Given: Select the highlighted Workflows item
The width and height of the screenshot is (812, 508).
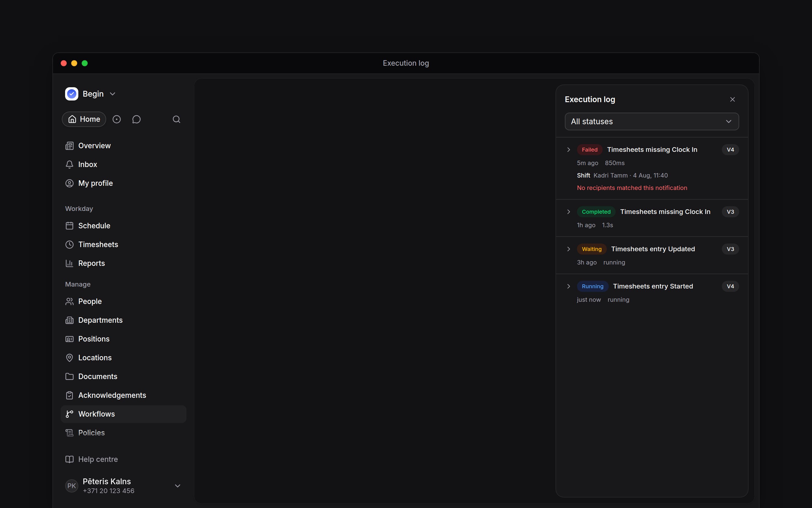Looking at the screenshot, I should tap(124, 414).
